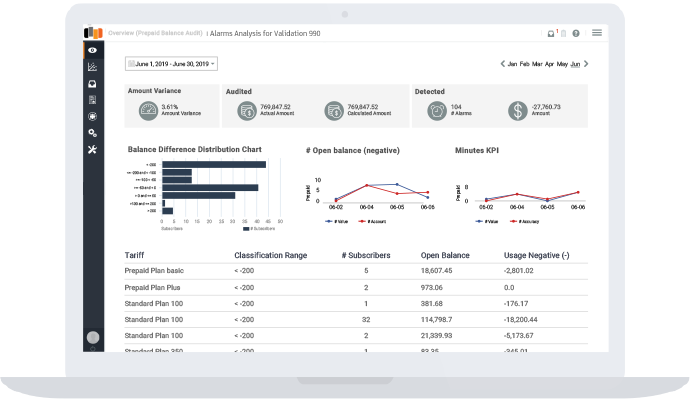Open the inbox tray icon in sidebar
The height and width of the screenshot is (400, 690).
click(92, 84)
